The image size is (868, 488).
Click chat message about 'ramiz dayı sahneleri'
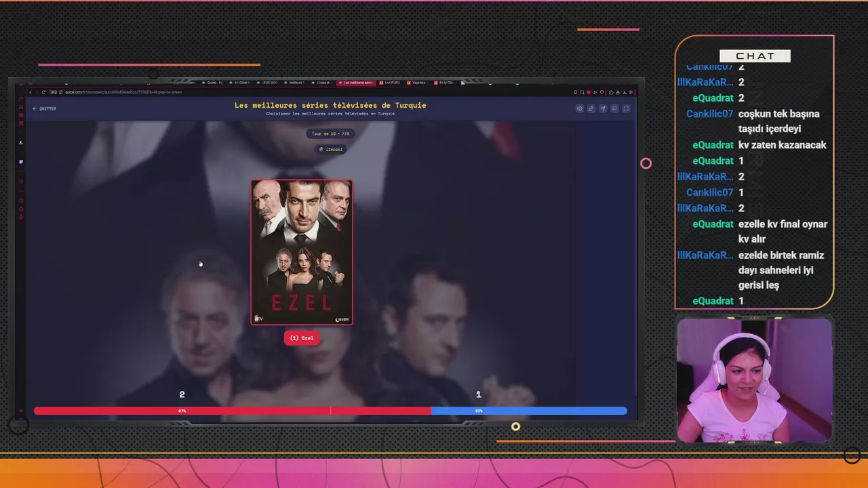[x=781, y=270]
